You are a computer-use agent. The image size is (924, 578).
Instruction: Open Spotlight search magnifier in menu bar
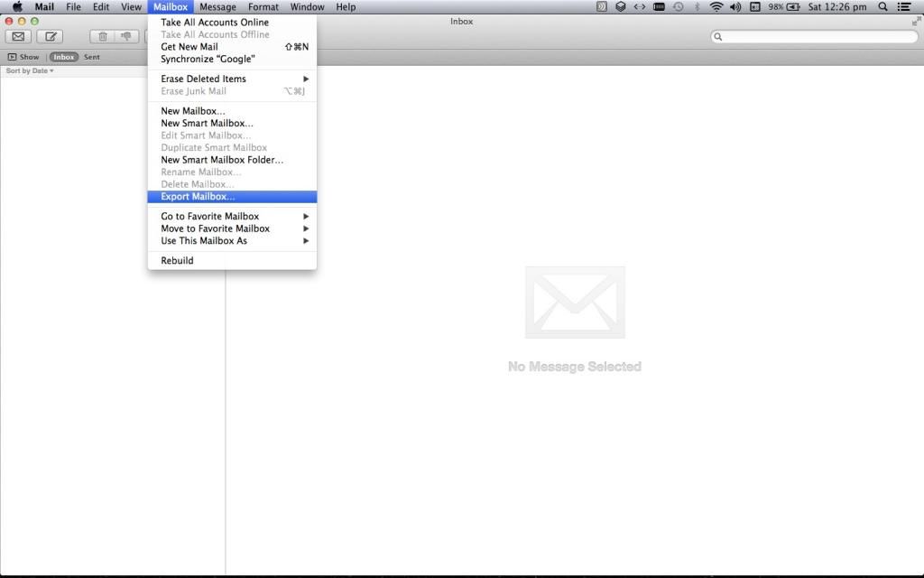click(882, 7)
